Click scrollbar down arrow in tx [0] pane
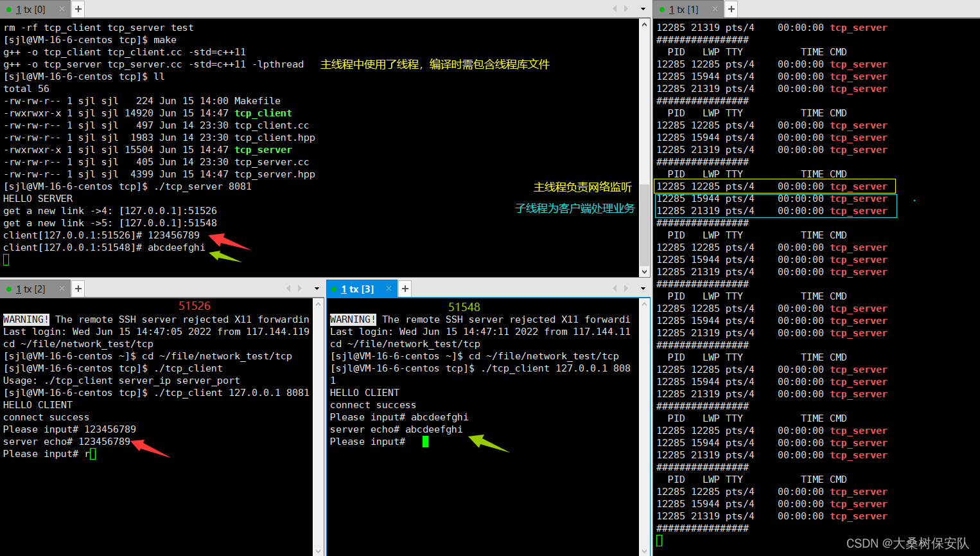The height and width of the screenshot is (556, 980). coord(645,272)
